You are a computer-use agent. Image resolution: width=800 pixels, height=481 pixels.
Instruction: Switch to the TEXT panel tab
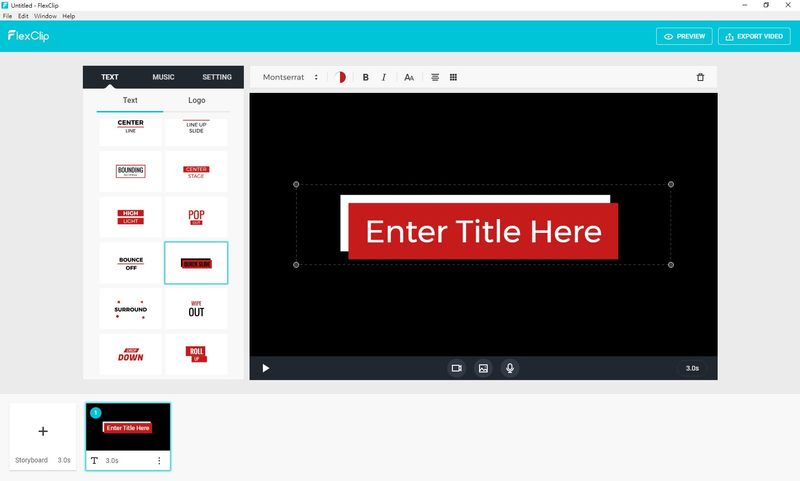[110, 77]
